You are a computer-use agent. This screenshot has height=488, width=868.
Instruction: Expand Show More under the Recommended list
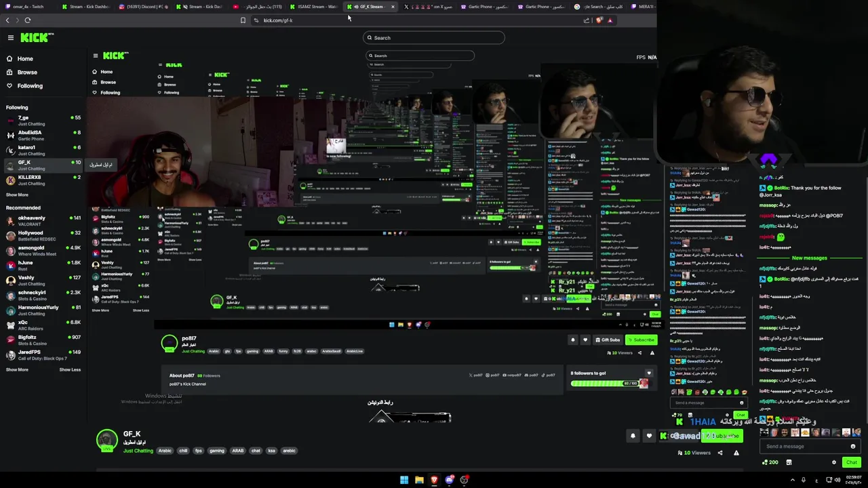[17, 370]
